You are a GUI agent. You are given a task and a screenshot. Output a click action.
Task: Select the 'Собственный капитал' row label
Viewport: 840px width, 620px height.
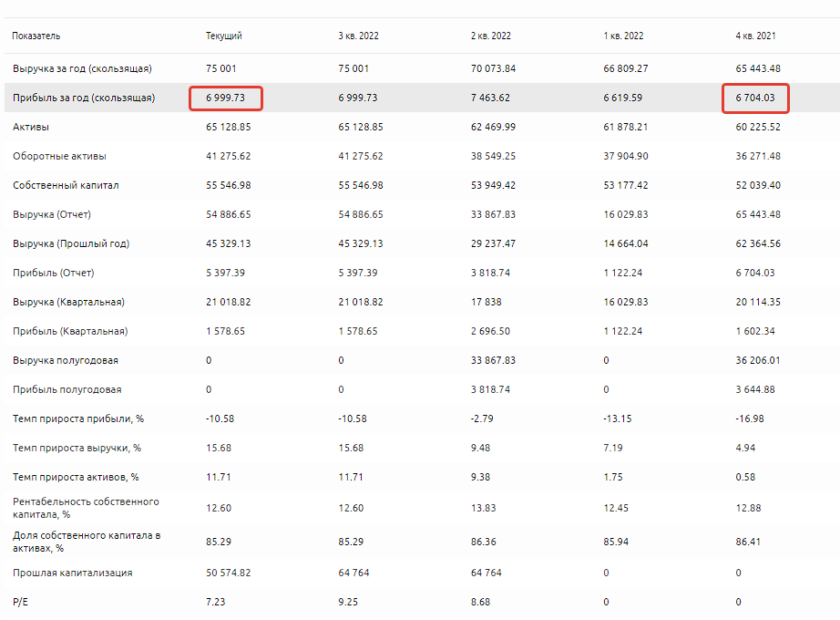tap(66, 185)
